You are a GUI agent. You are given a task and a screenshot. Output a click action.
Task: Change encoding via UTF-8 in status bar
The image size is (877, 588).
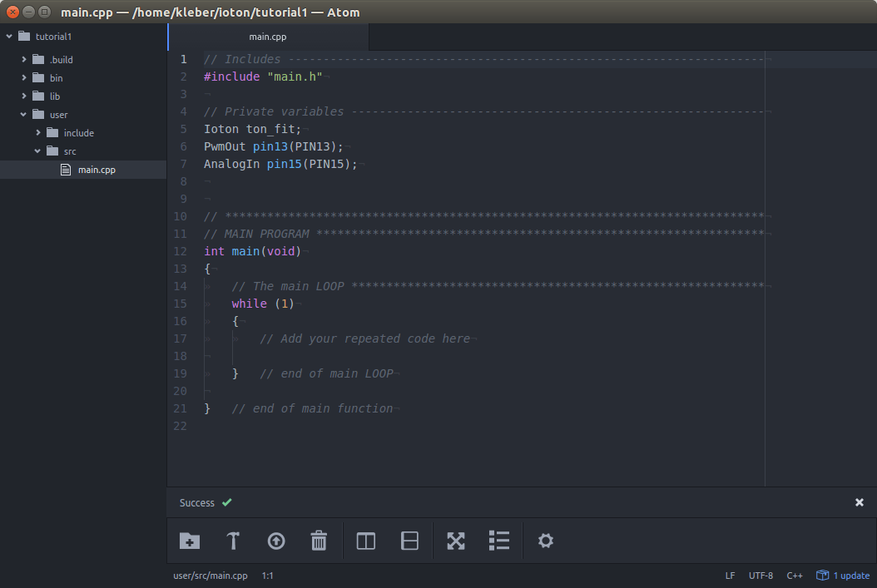click(761, 576)
